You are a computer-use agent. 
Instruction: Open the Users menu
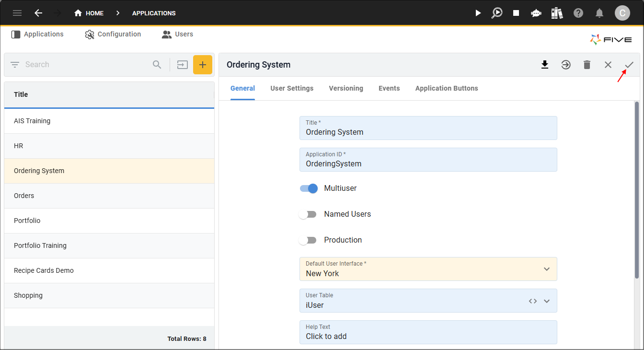pos(177,35)
